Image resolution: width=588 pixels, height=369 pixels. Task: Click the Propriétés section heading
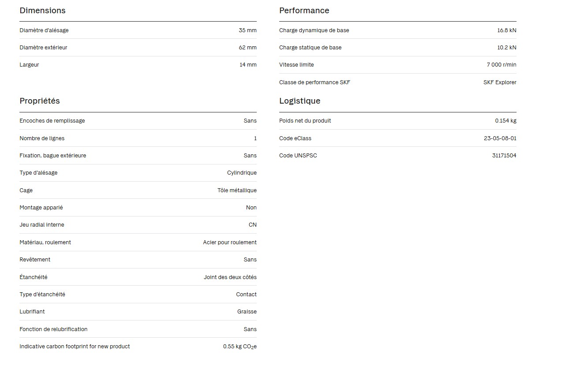coord(40,101)
